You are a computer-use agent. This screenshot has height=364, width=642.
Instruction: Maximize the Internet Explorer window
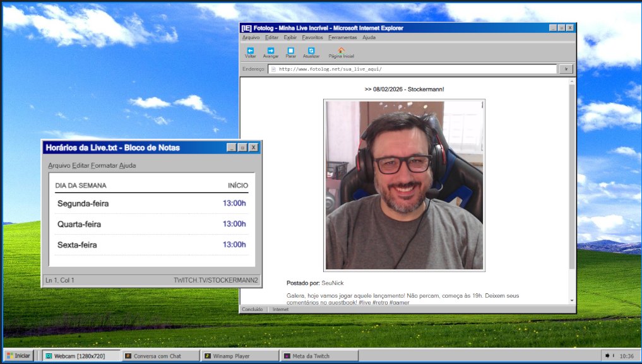click(561, 28)
